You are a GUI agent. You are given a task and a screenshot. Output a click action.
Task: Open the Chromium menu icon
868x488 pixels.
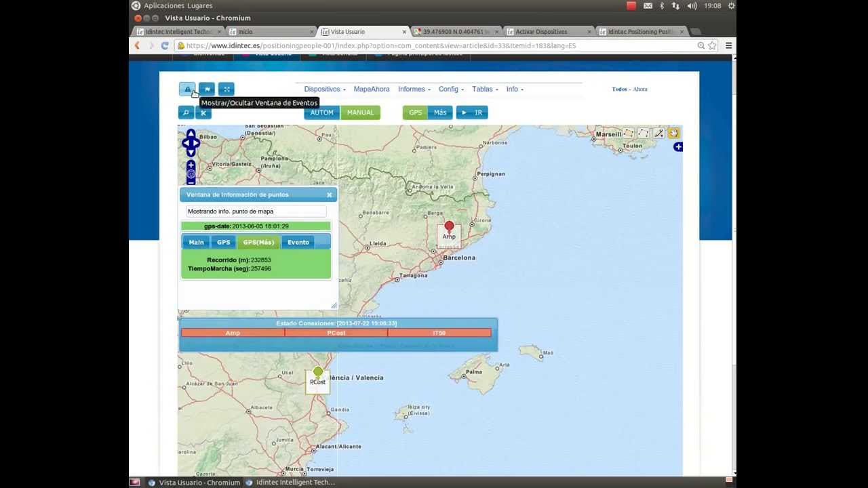coord(728,45)
